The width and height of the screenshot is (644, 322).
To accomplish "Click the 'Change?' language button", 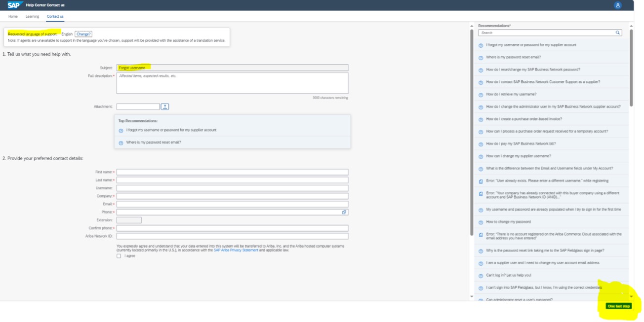I will pyautogui.click(x=83, y=34).
